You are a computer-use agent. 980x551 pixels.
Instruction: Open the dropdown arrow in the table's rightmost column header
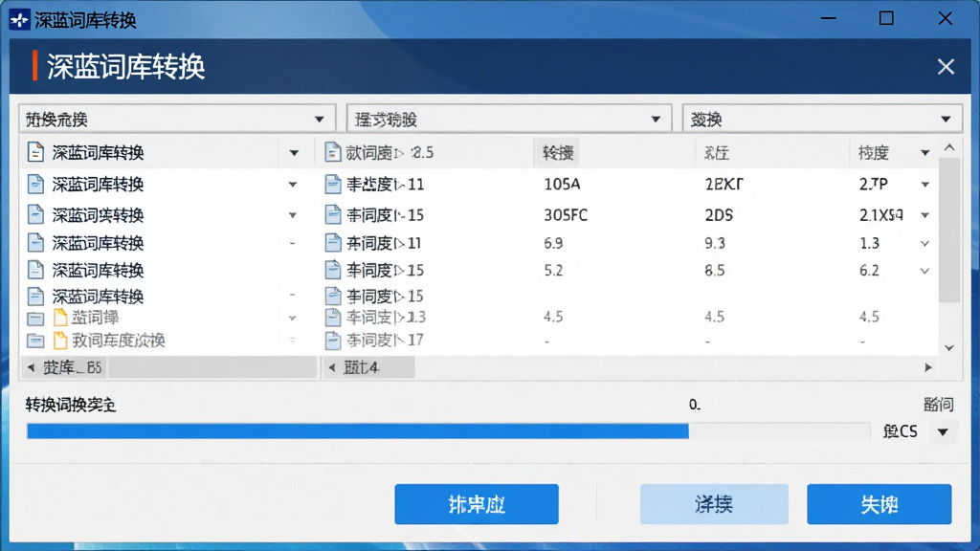(x=925, y=152)
